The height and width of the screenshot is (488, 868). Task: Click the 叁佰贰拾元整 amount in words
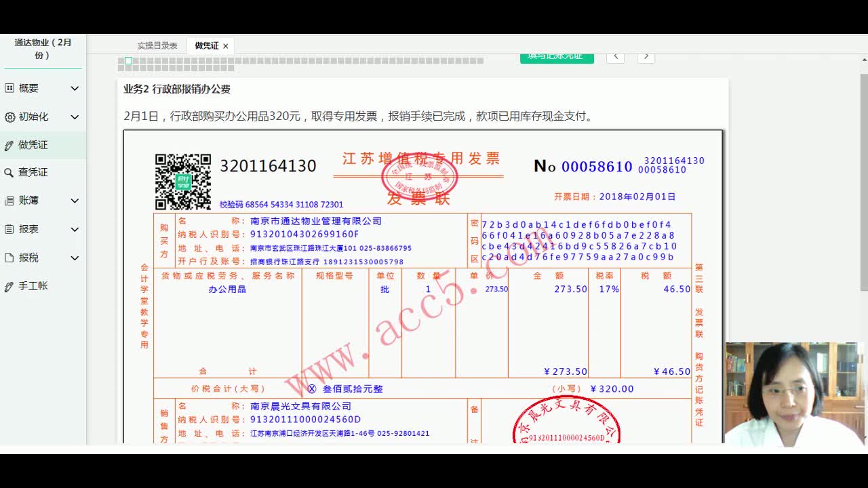coord(353,389)
